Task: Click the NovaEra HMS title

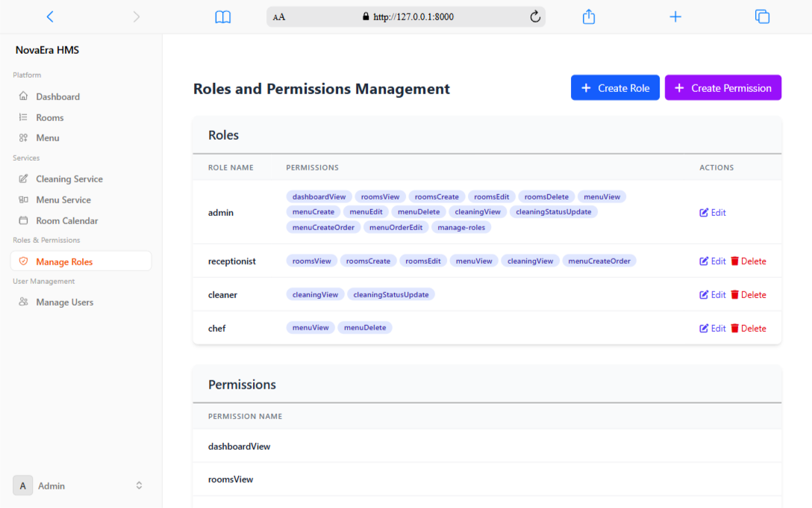Action: [47, 50]
